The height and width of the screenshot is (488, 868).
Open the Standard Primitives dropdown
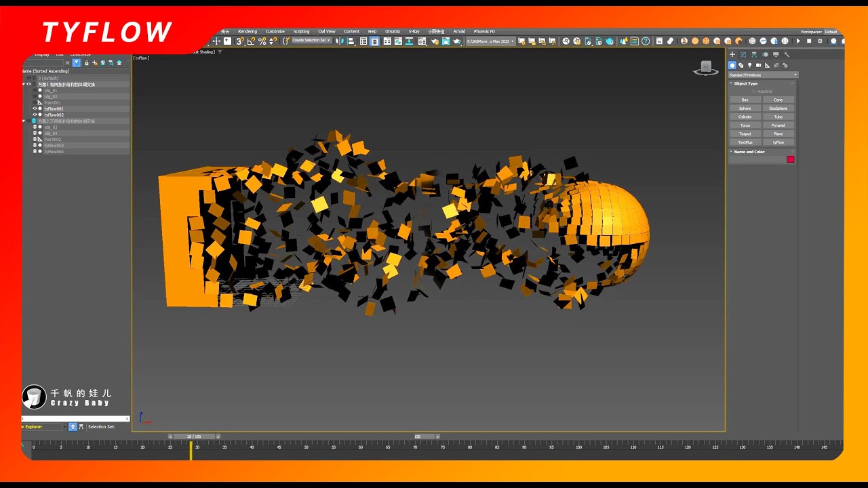pyautogui.click(x=763, y=75)
